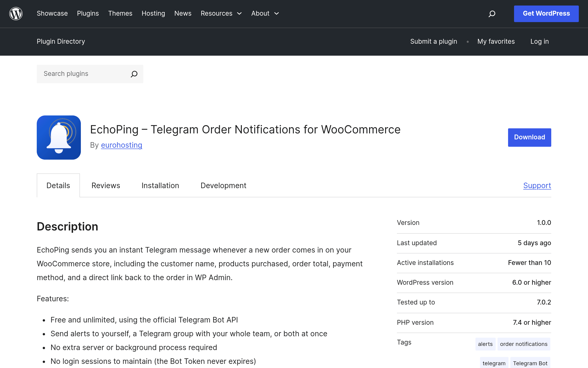The width and height of the screenshot is (588, 368).
Task: Open the header search magnifier icon
Action: (x=492, y=14)
